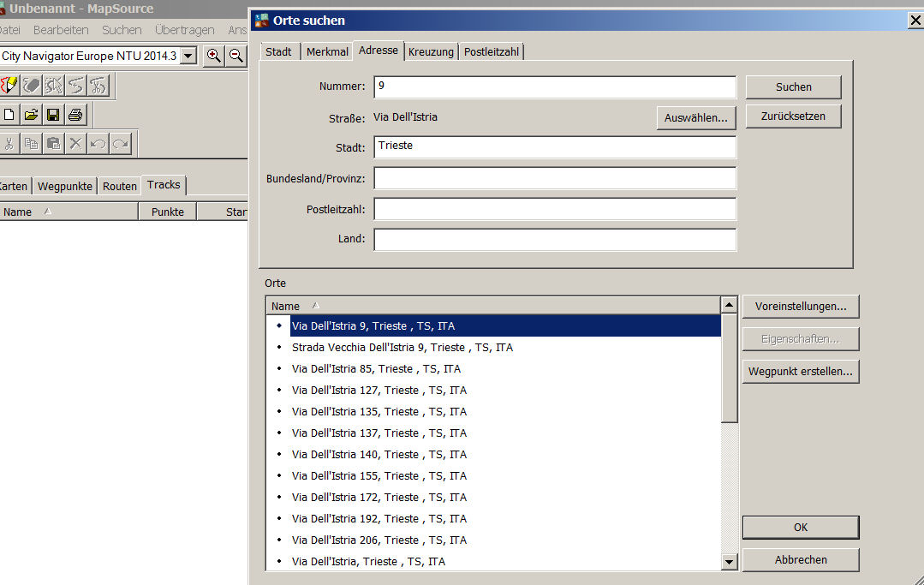Open the Suchen menu in MapSource

[x=122, y=30]
